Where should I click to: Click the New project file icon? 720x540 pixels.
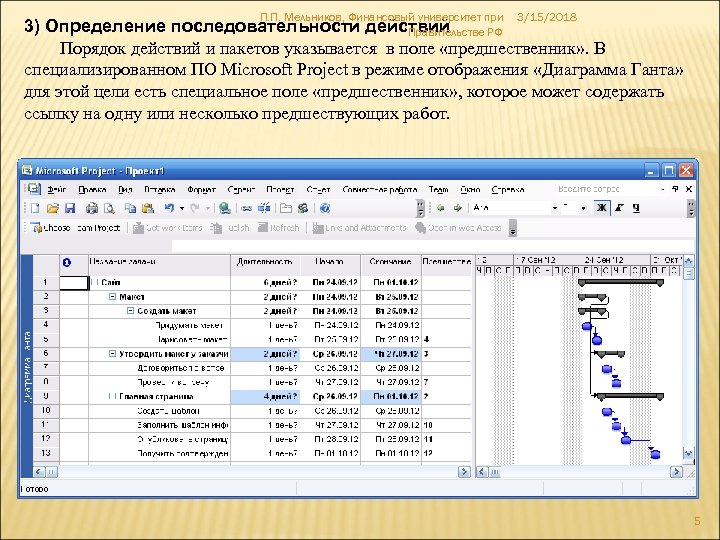[35, 208]
